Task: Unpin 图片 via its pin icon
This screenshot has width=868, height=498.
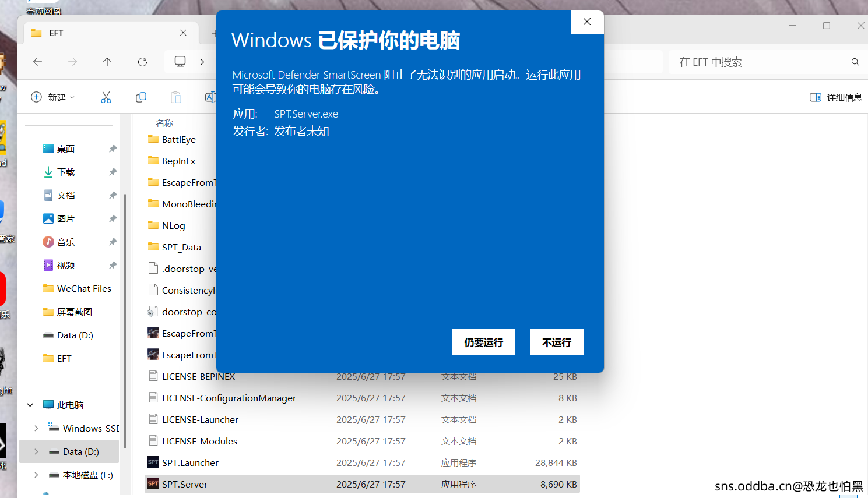Action: point(113,218)
